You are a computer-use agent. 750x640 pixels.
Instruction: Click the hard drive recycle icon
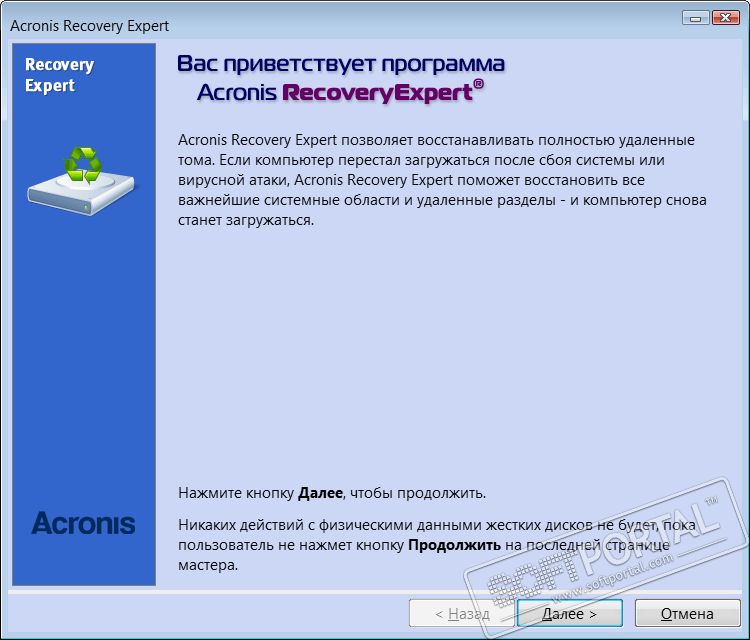pos(81,181)
